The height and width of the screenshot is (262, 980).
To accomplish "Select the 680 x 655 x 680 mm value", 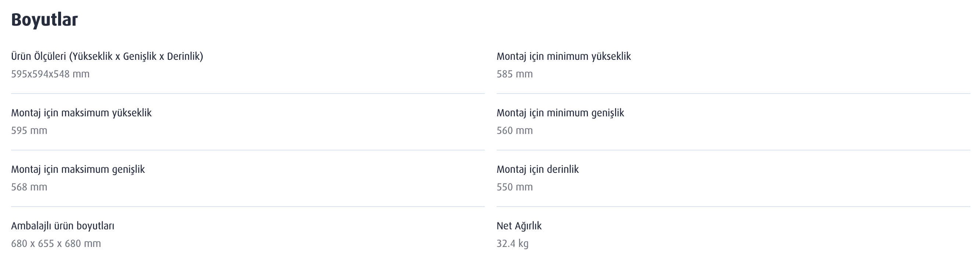I will [x=56, y=244].
